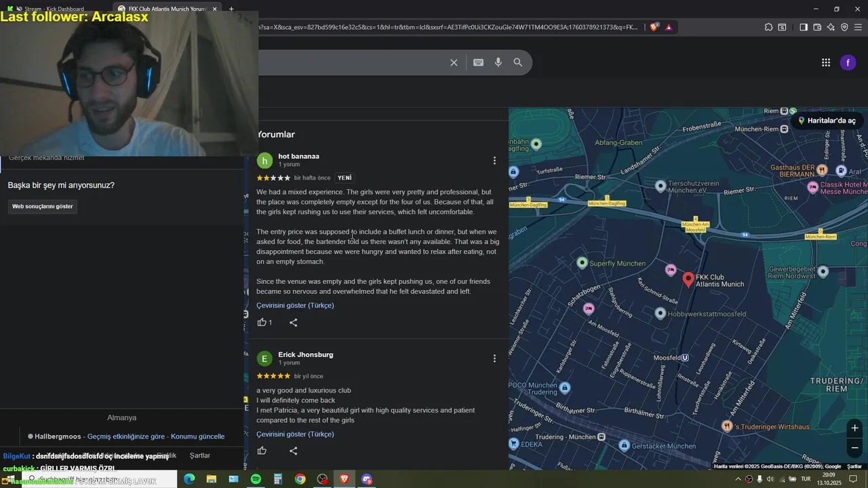Click the FKK Club Atlantis Munich map pin
868x488 pixels.
tap(688, 279)
